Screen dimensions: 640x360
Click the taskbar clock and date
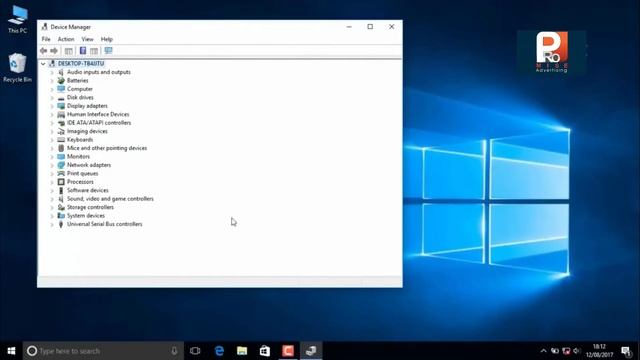[x=599, y=351]
